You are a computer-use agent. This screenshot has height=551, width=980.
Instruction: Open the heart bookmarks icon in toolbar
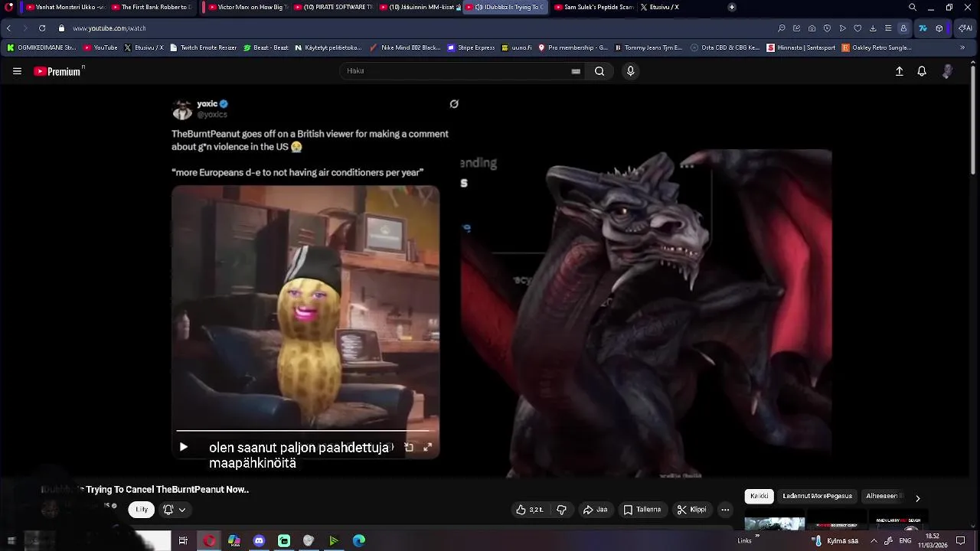857,28
